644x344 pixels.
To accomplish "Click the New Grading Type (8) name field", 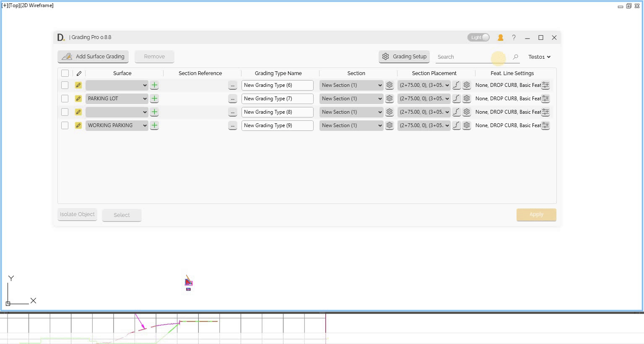I will [x=277, y=112].
